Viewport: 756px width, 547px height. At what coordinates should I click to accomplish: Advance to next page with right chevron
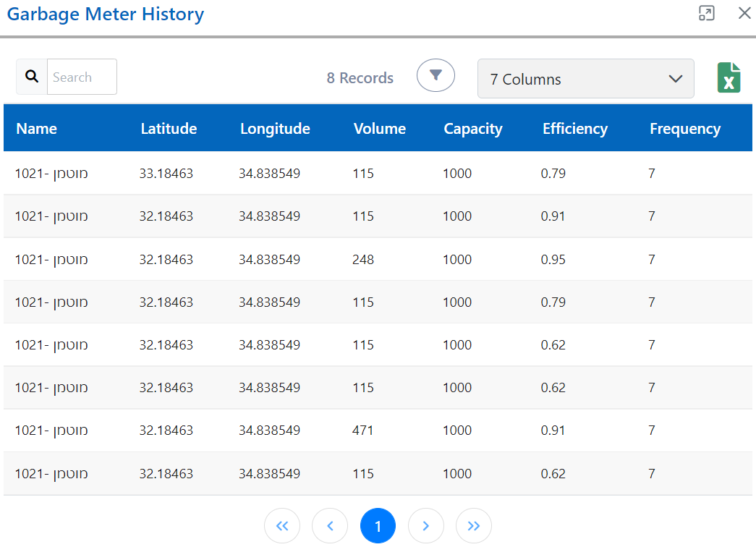425,525
